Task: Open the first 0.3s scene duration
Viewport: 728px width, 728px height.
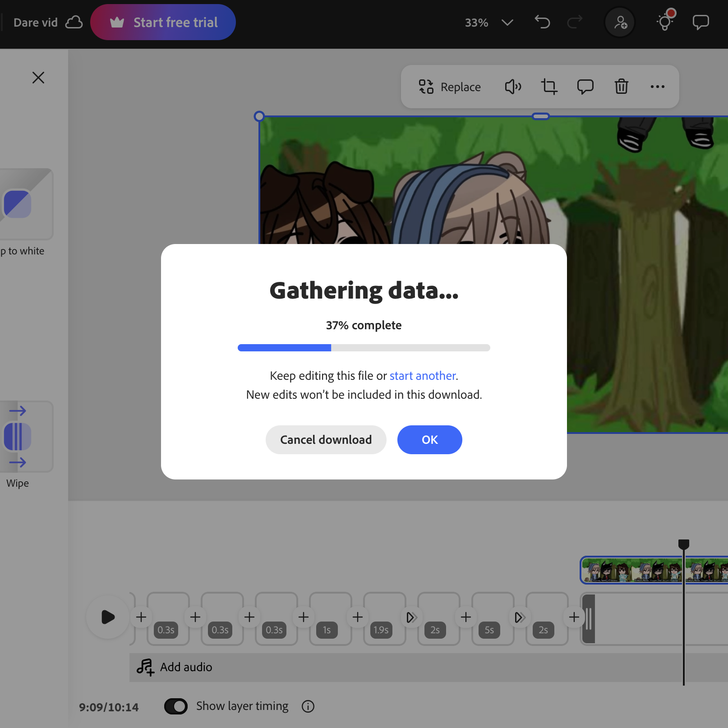Action: [x=166, y=630]
